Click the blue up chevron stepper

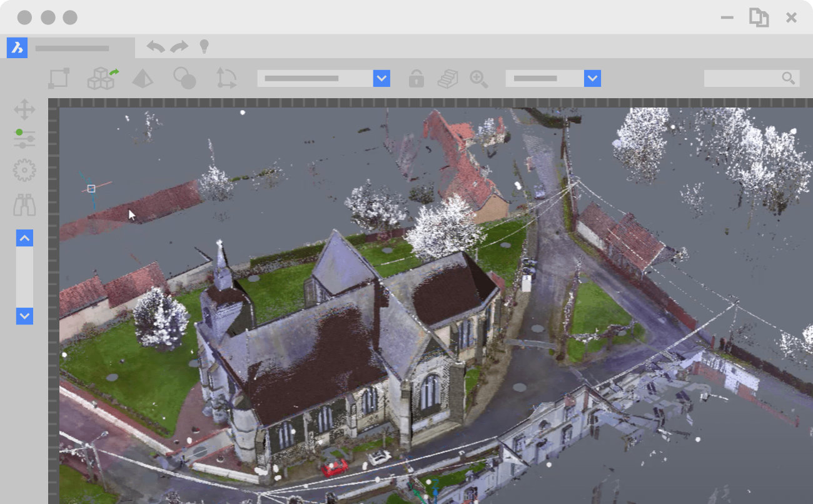(x=24, y=238)
